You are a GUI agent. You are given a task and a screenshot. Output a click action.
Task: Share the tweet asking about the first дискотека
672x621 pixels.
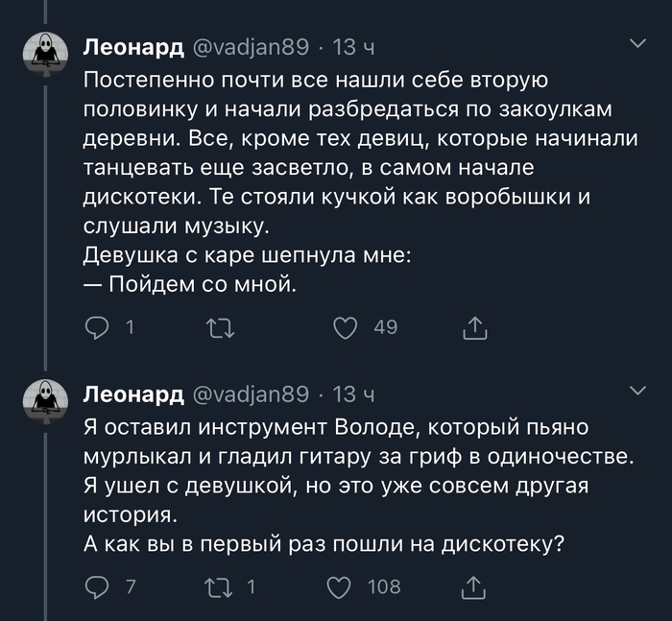pyautogui.click(x=474, y=586)
